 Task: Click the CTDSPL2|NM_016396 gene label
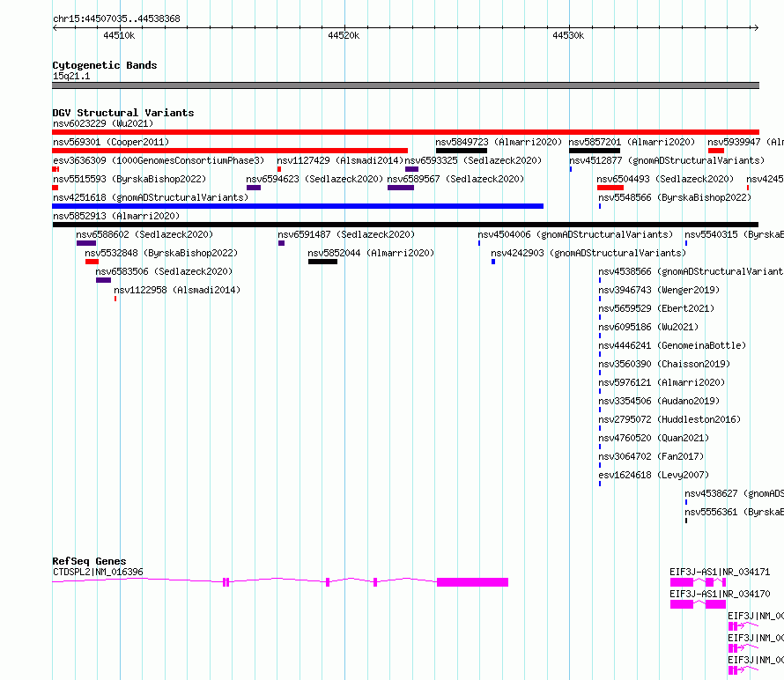point(98,572)
